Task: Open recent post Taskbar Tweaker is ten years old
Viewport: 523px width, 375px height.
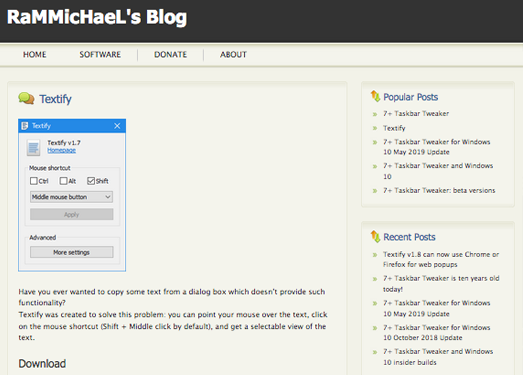Action: (x=441, y=284)
